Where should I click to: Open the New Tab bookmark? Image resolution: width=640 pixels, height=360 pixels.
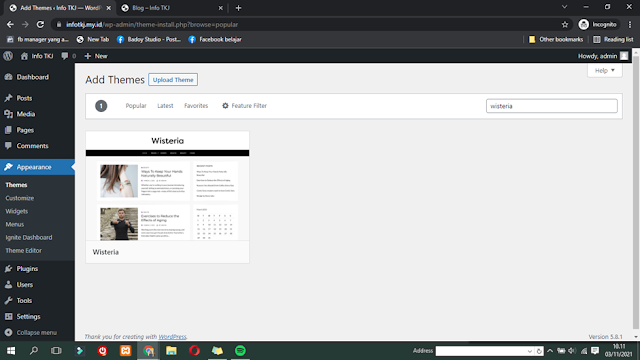93,39
